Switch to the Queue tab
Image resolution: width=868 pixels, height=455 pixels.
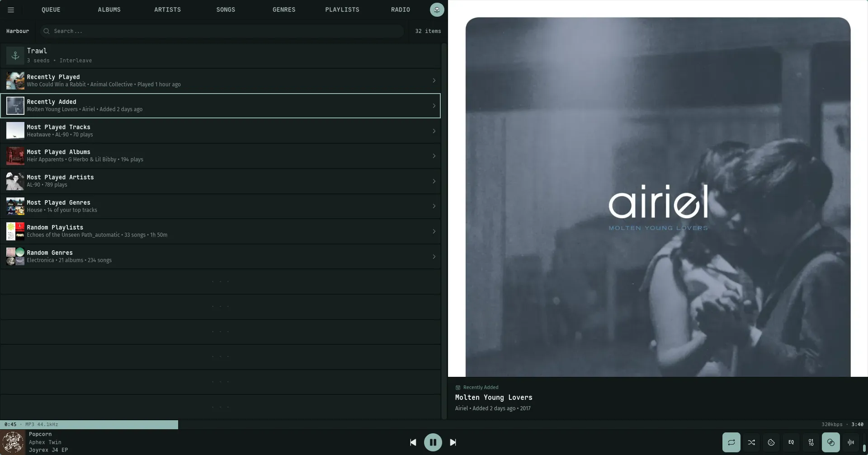click(x=51, y=9)
